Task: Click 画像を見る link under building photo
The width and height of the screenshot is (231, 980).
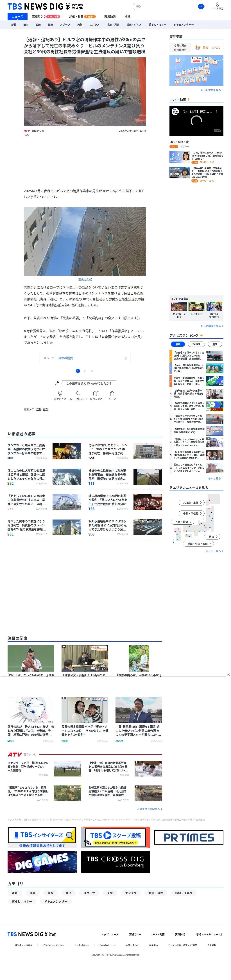Action: point(85,279)
